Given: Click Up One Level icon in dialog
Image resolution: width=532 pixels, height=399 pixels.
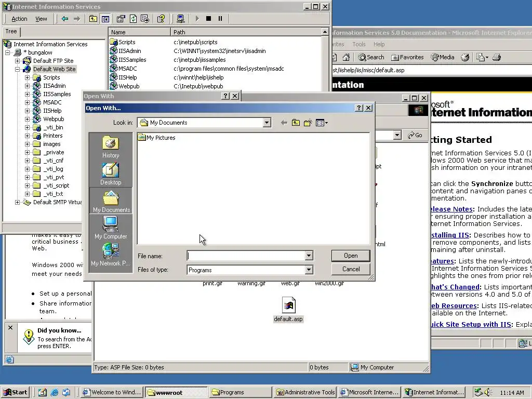Looking at the screenshot, I should [x=296, y=123].
